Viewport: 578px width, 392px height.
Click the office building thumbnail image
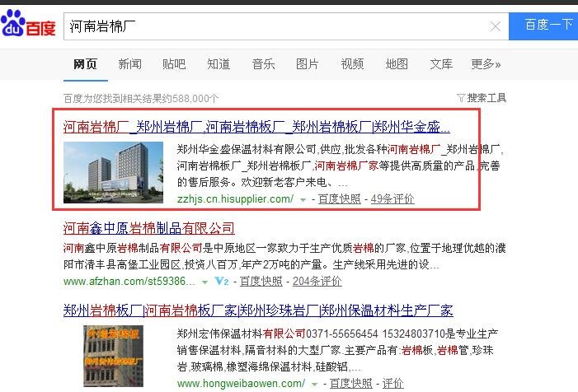pos(113,172)
